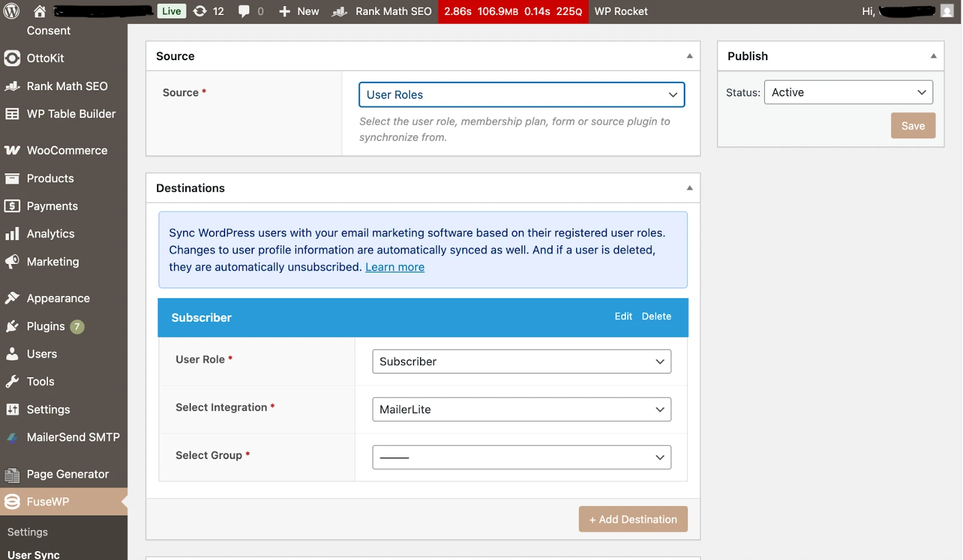Click the Page Generator icon
Image resolution: width=963 pixels, height=560 pixels.
coord(12,475)
